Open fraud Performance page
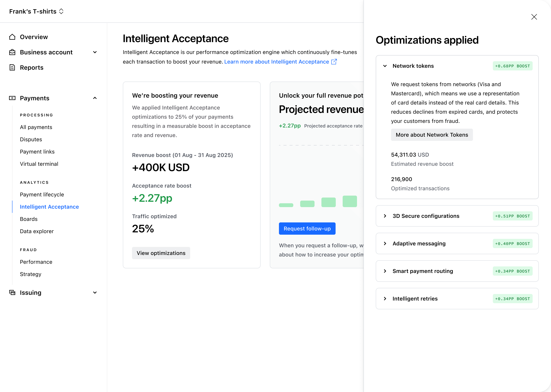The image size is (551, 392). [36, 262]
